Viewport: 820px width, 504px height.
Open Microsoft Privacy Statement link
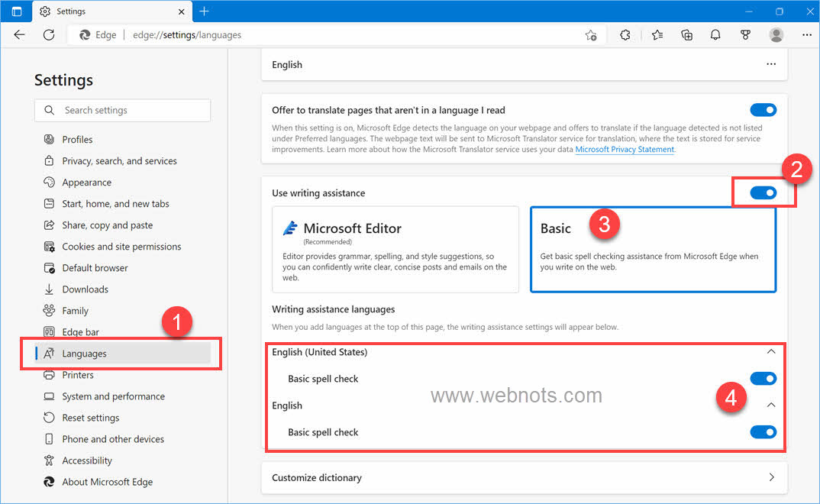(x=625, y=150)
